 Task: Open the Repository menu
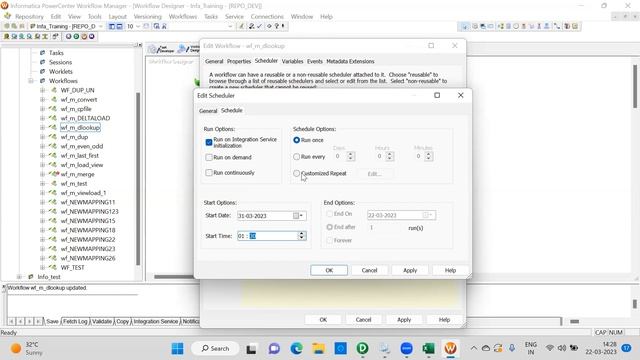(x=29, y=16)
